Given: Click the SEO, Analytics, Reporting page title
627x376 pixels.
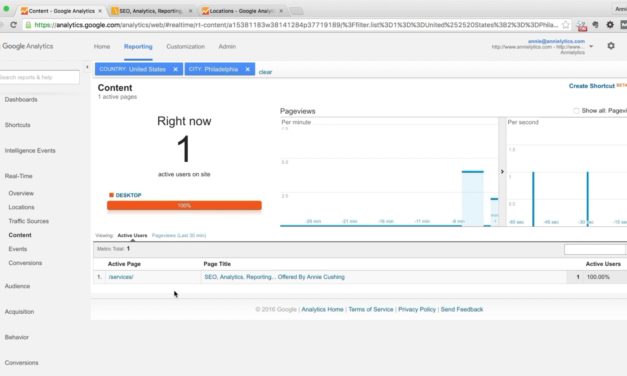Looking at the screenshot, I should pos(274,277).
